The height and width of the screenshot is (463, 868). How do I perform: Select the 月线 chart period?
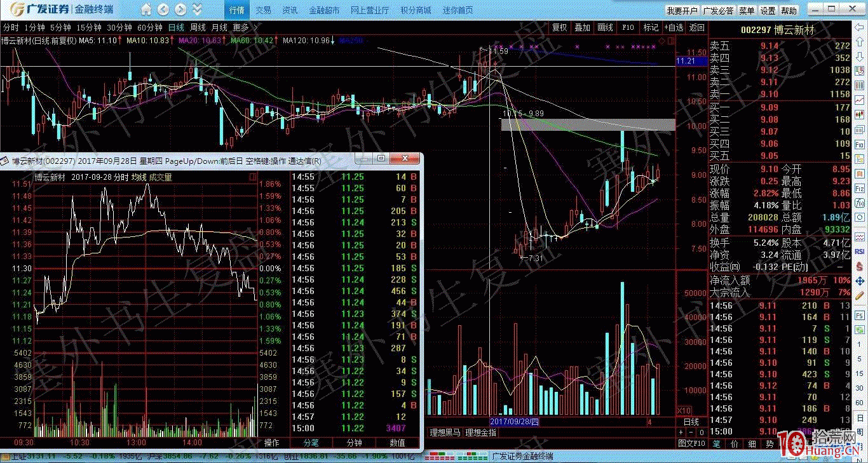coord(219,27)
